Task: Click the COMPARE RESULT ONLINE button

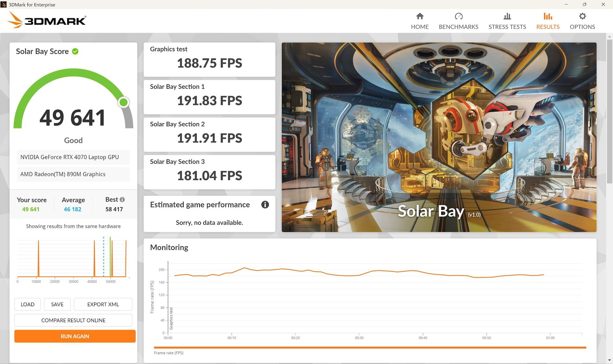Action: 73,320
